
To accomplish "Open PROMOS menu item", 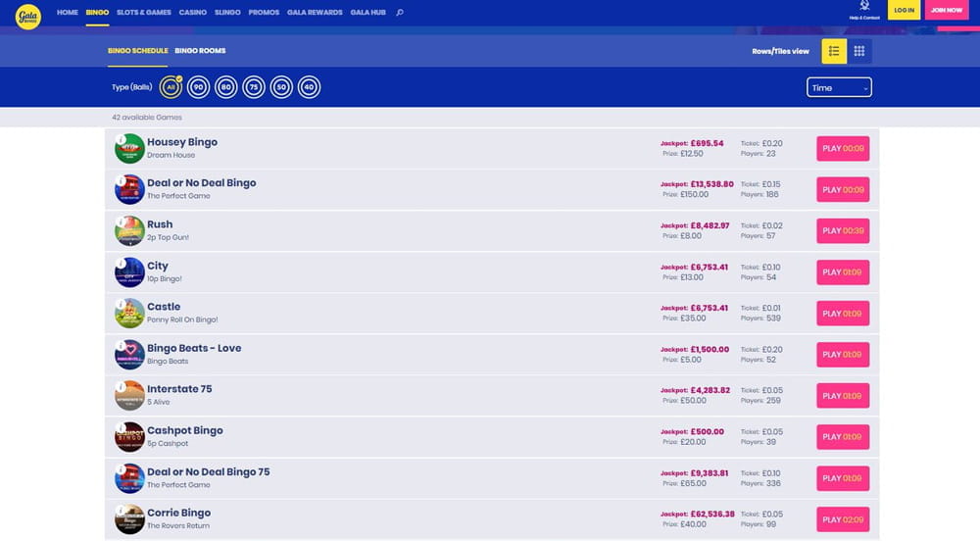I will point(264,13).
